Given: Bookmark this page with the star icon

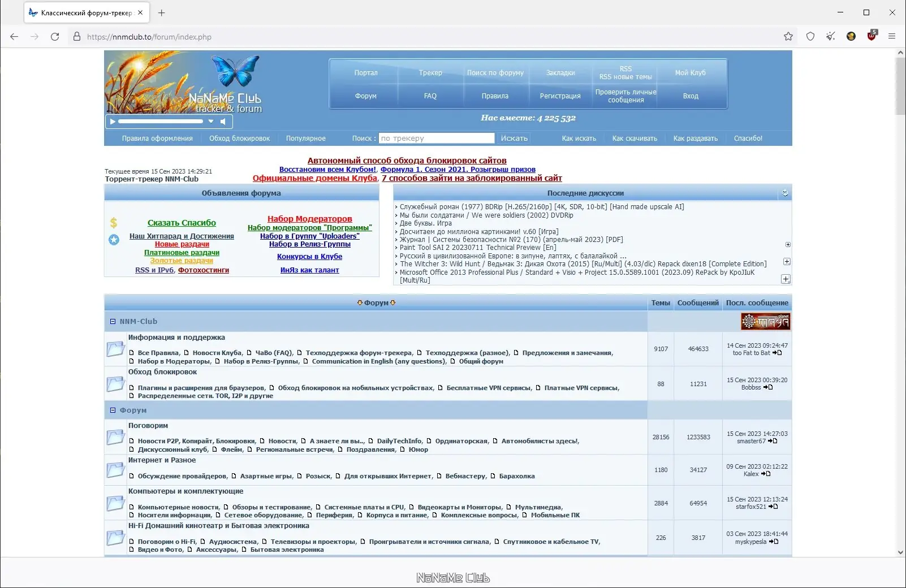Looking at the screenshot, I should pyautogui.click(x=788, y=37).
